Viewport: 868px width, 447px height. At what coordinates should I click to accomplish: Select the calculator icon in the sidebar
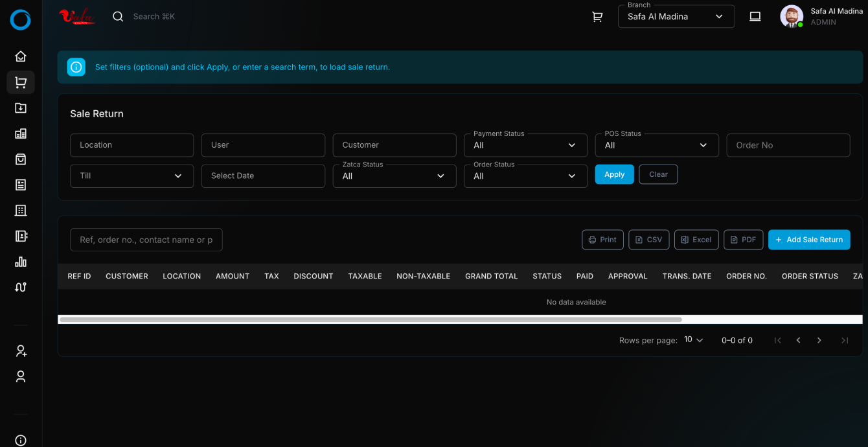(x=21, y=210)
